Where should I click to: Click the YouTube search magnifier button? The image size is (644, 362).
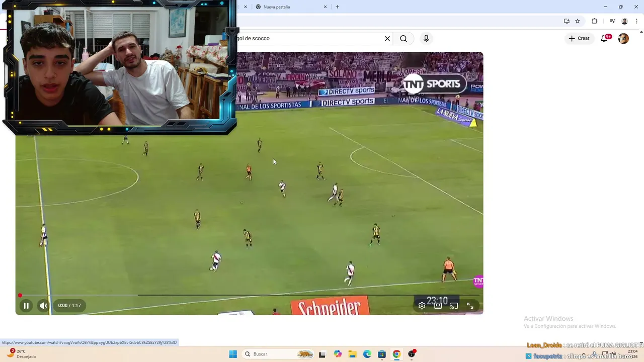pos(404,38)
